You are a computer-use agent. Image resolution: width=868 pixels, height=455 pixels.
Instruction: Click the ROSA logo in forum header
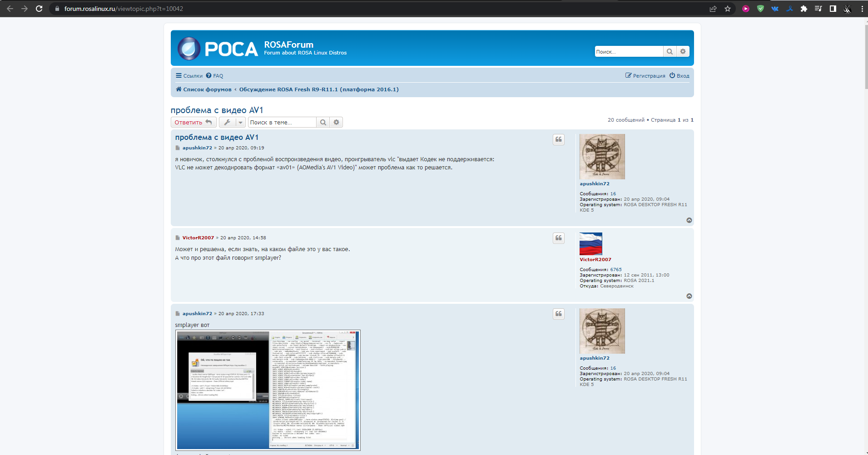[x=218, y=49]
